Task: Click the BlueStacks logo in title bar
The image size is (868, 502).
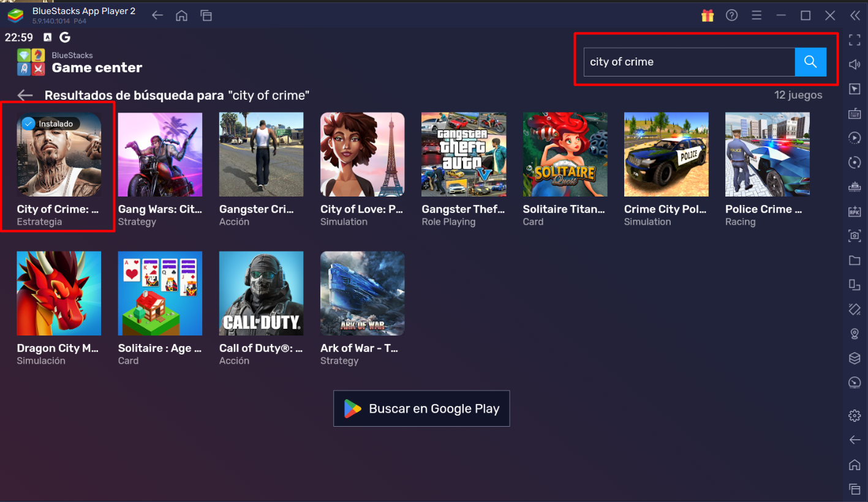Action: pos(15,15)
